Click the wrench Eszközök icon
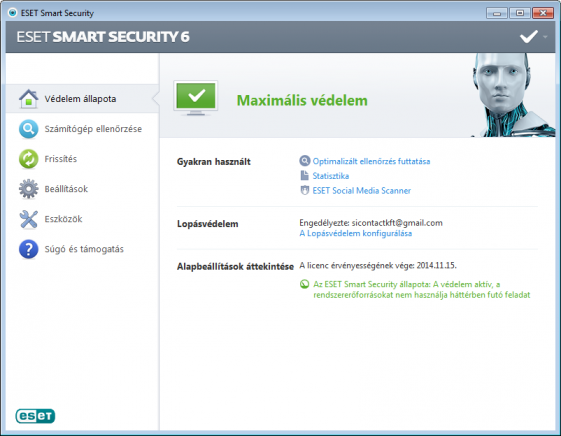This screenshot has width=561, height=436. [29, 219]
